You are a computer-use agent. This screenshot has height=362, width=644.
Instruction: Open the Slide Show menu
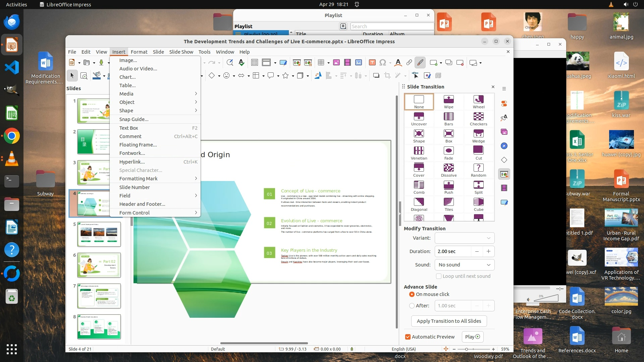tap(181, 52)
